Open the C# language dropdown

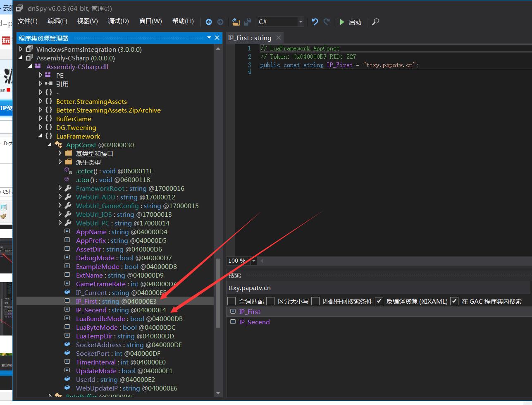[301, 22]
